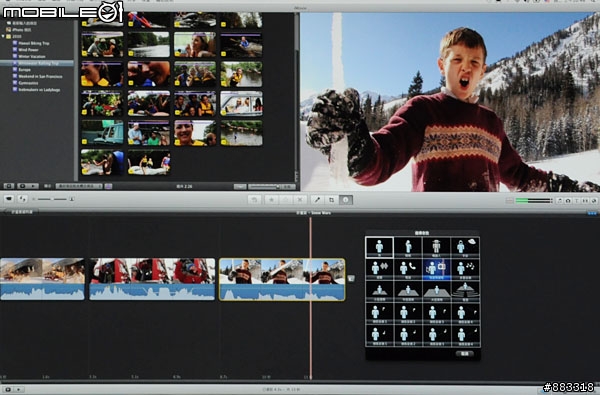The height and width of the screenshot is (395, 600).
Task: Select the highlighted Whitewater Rafting Trip event
Action: [37, 63]
